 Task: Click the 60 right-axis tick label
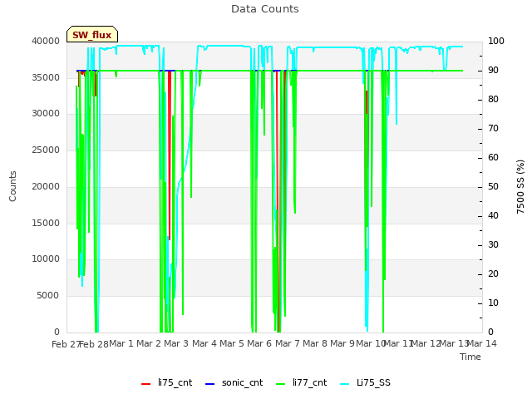pyautogui.click(x=493, y=157)
